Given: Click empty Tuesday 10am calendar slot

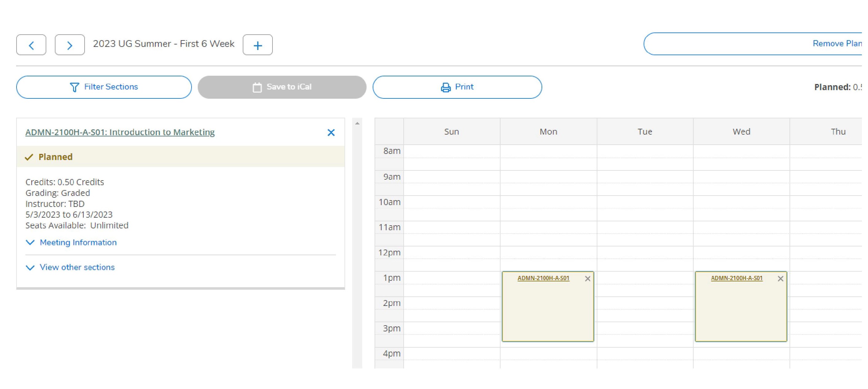Looking at the screenshot, I should (x=645, y=202).
